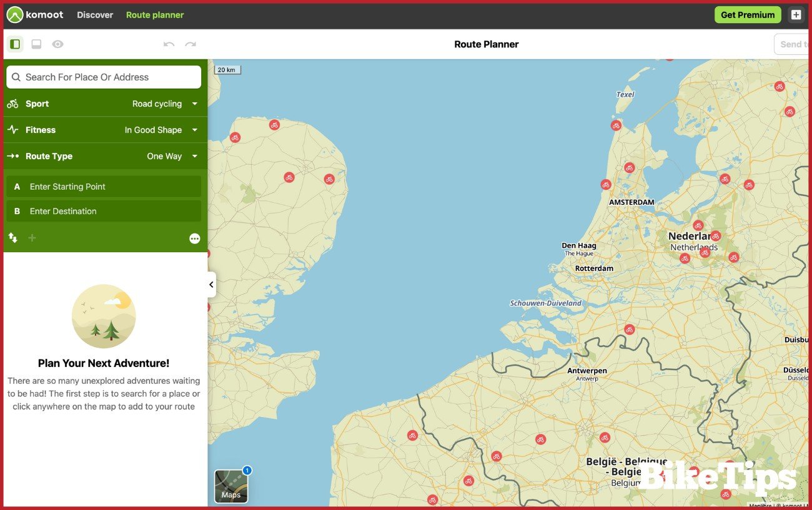Click the plus icon beside Get Premium
Image resolution: width=812 pixels, height=510 pixels.
(x=796, y=15)
